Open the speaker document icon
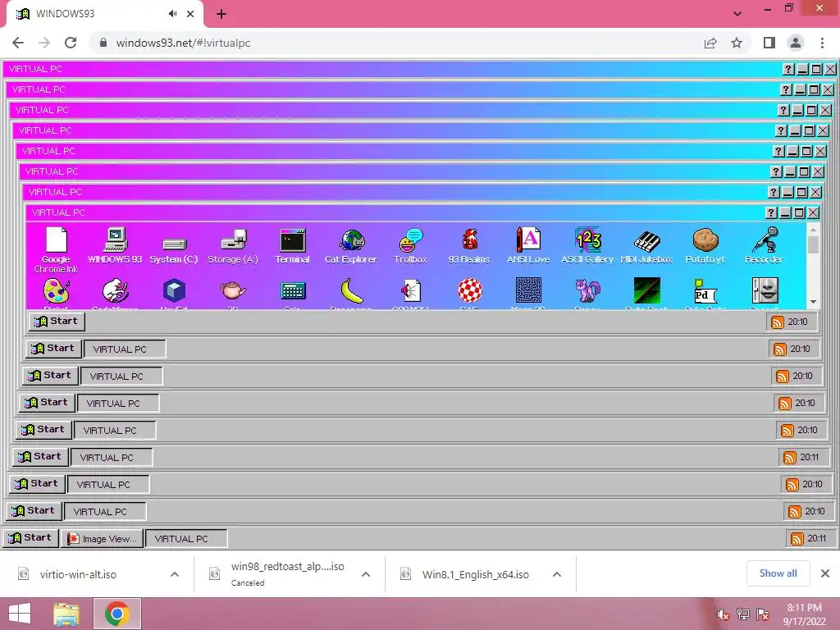This screenshot has width=840, height=630. [411, 291]
